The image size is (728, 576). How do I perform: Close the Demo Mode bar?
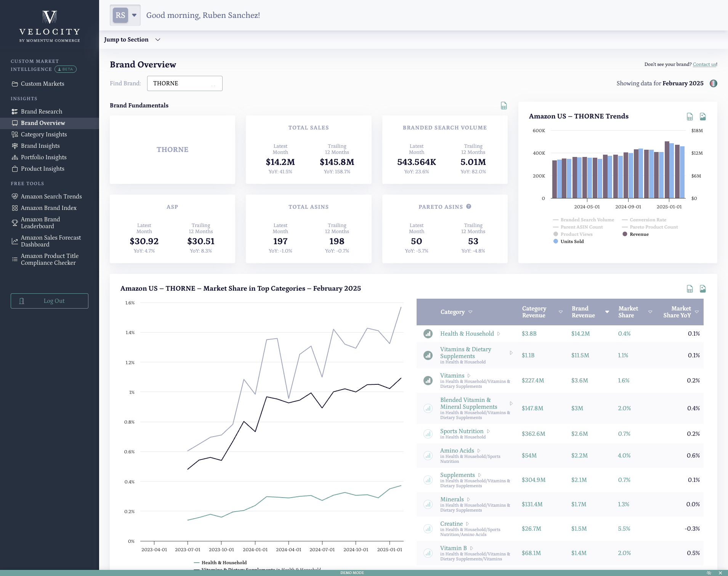coord(720,573)
